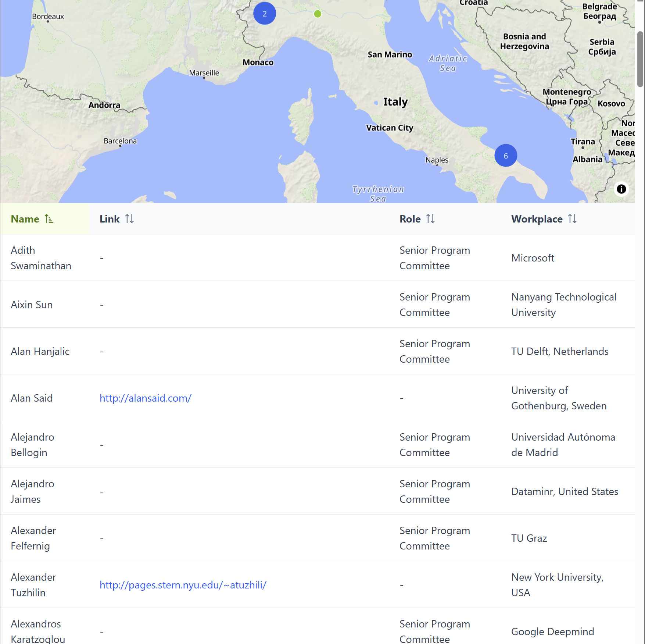Sort table by Link header text
This screenshot has height=644, width=645.
pyautogui.click(x=110, y=219)
